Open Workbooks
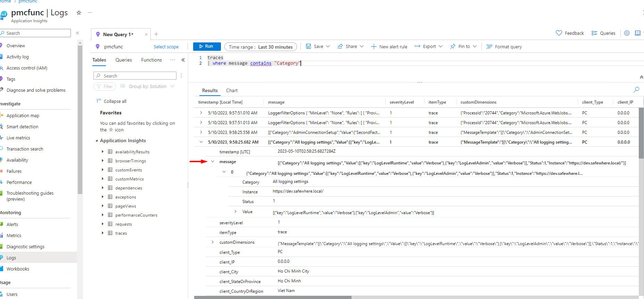 point(18,269)
